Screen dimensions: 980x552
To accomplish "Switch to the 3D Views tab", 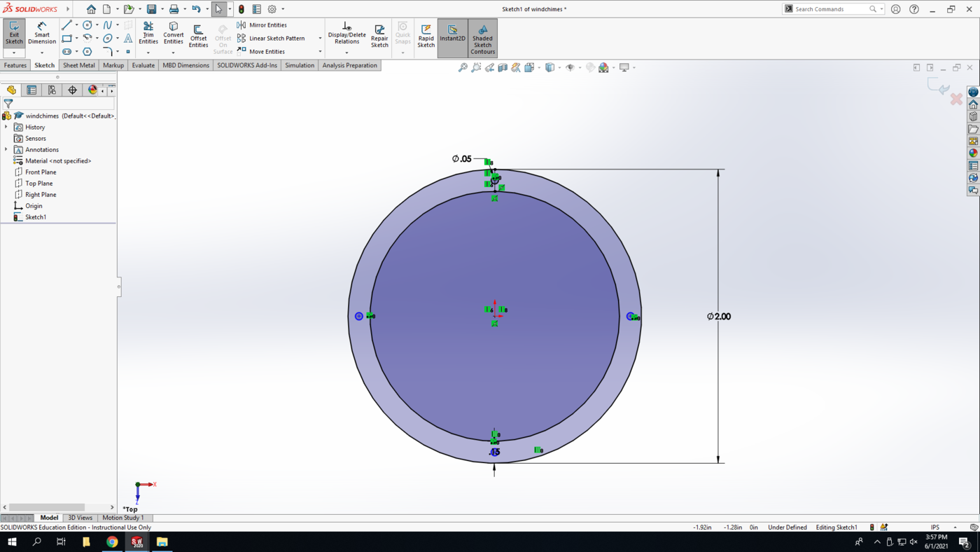I will coord(80,518).
